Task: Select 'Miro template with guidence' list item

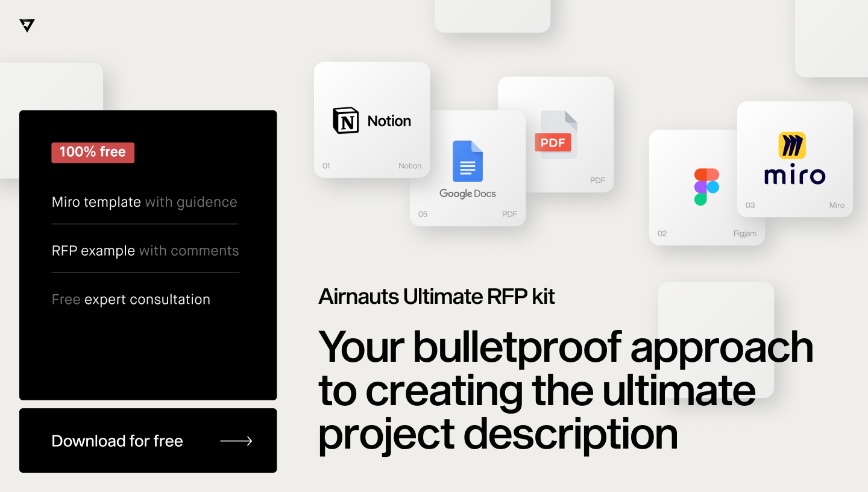Action: pos(145,202)
